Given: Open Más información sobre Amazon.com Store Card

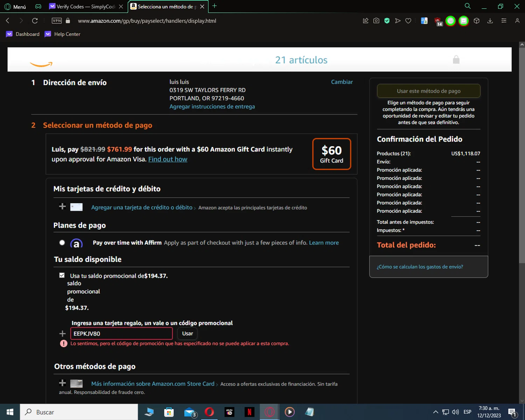Looking at the screenshot, I should (x=153, y=384).
